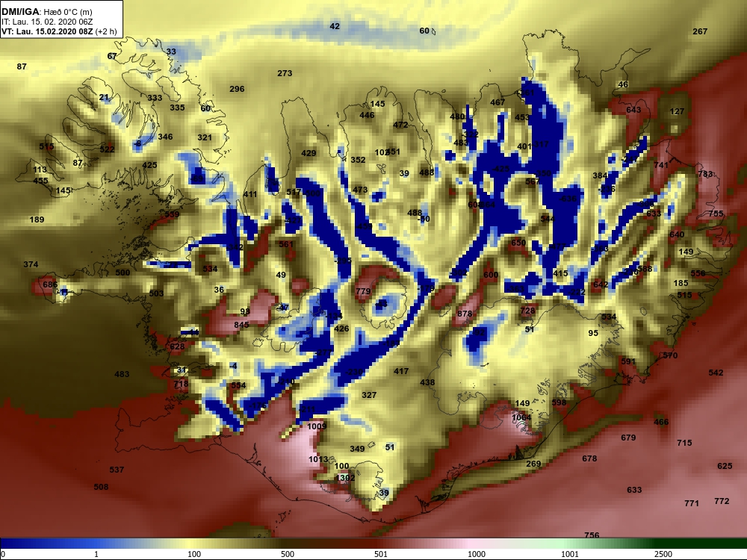Click the value 185 near the east coast
Image resolution: width=747 pixels, height=560 pixels.
click(x=681, y=283)
